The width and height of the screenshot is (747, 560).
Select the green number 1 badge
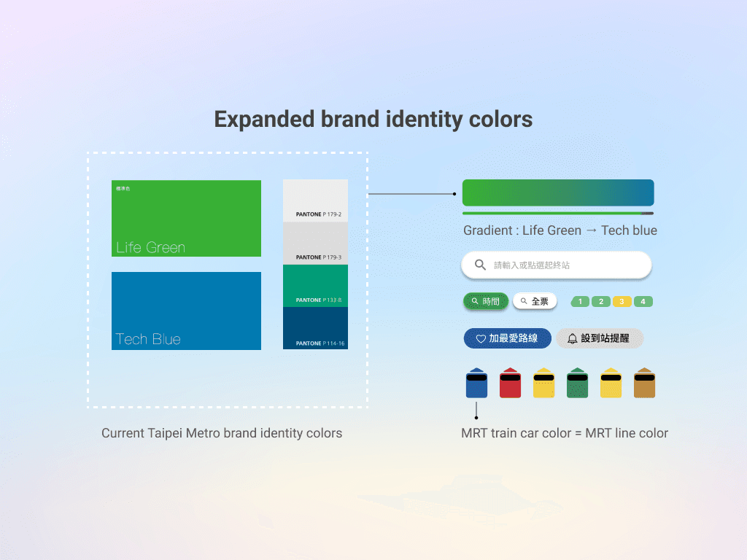click(580, 301)
